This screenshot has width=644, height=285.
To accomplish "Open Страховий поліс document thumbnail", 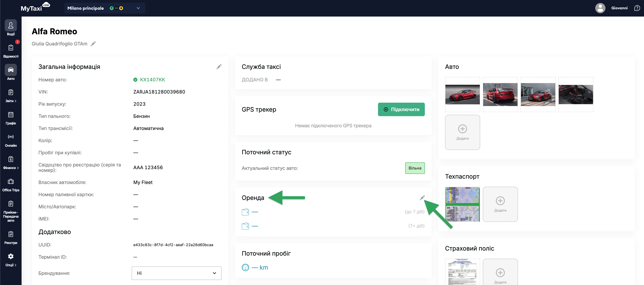I will click(462, 272).
